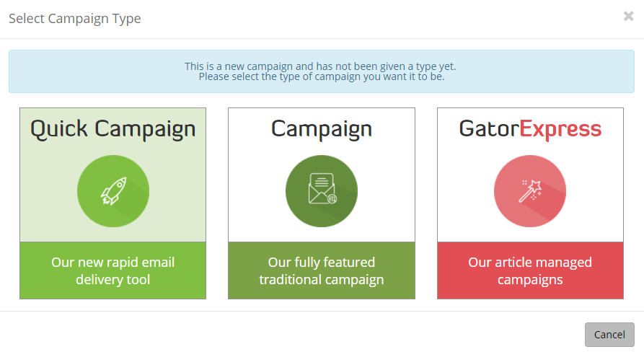Click the small @ badge on envelope icon
The width and height of the screenshot is (644, 352).
[x=332, y=200]
